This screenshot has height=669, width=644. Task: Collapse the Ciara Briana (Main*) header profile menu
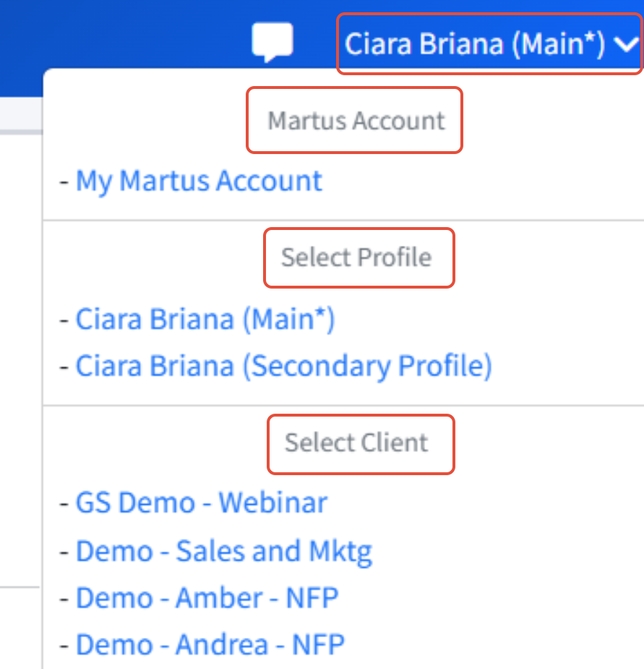pos(489,43)
